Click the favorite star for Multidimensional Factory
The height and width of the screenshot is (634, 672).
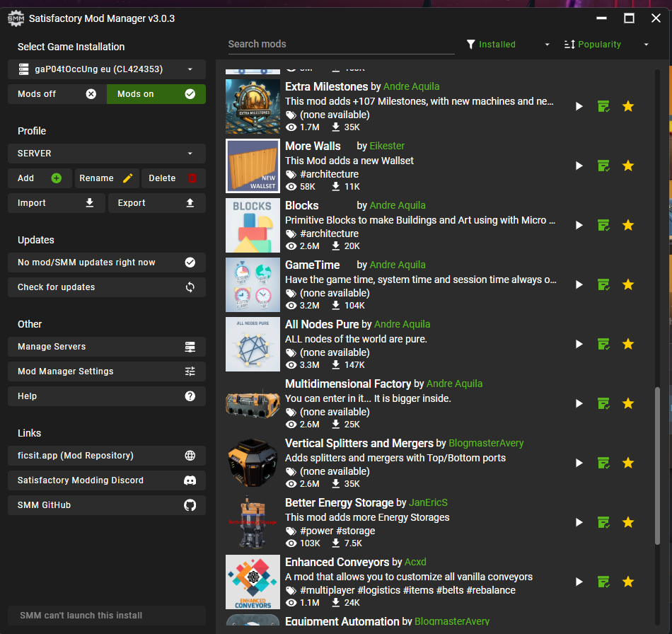628,403
